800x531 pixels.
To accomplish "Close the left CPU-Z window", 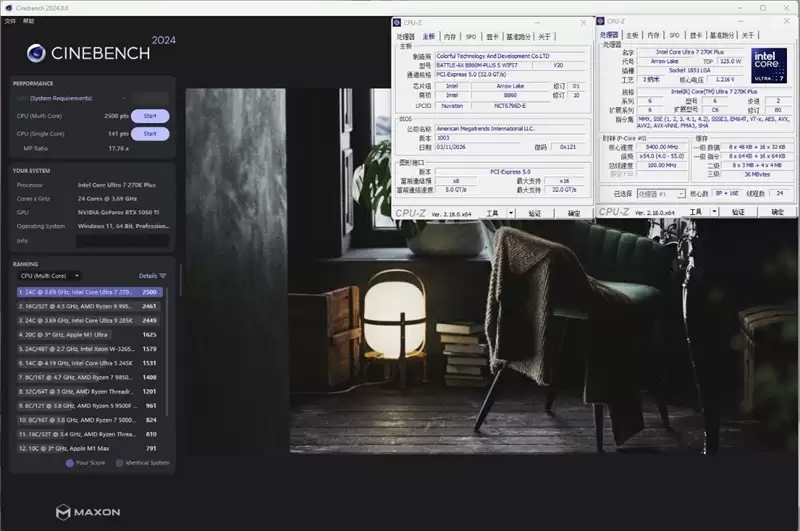I will coord(583,23).
